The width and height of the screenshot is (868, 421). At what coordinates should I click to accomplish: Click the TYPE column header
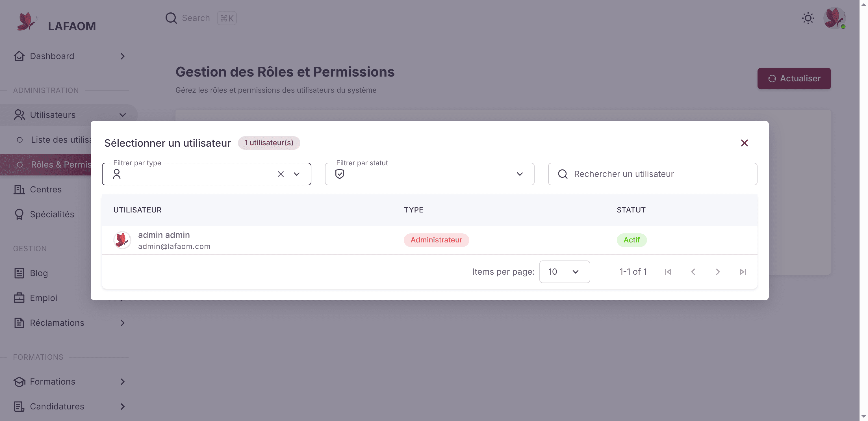click(413, 210)
